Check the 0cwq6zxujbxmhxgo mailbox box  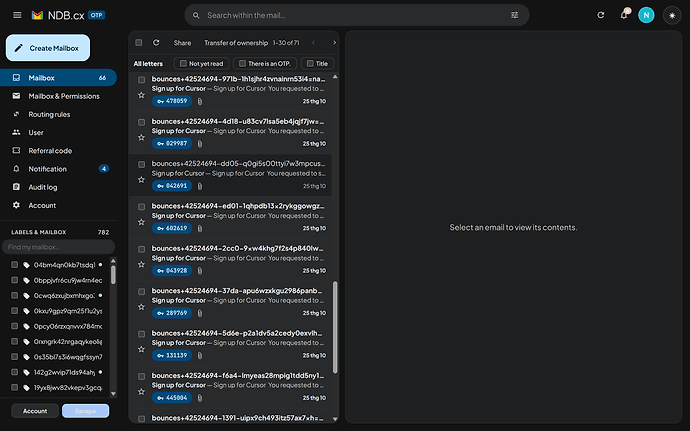(x=15, y=295)
